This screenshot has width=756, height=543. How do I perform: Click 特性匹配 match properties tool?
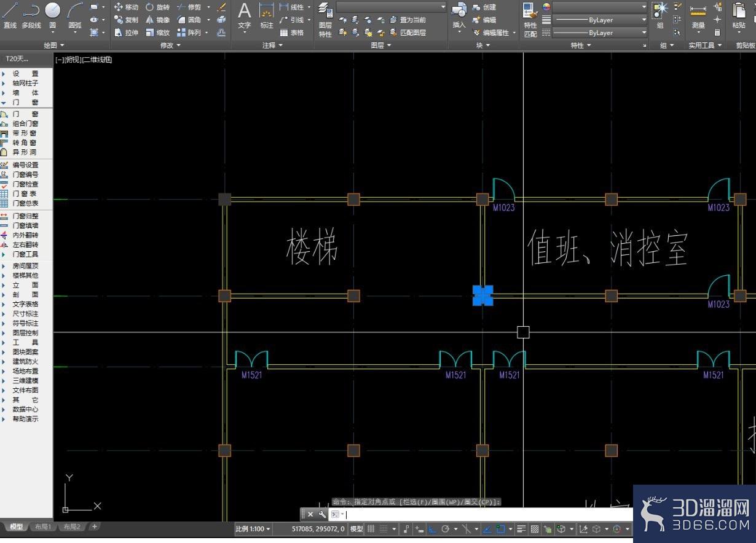530,20
